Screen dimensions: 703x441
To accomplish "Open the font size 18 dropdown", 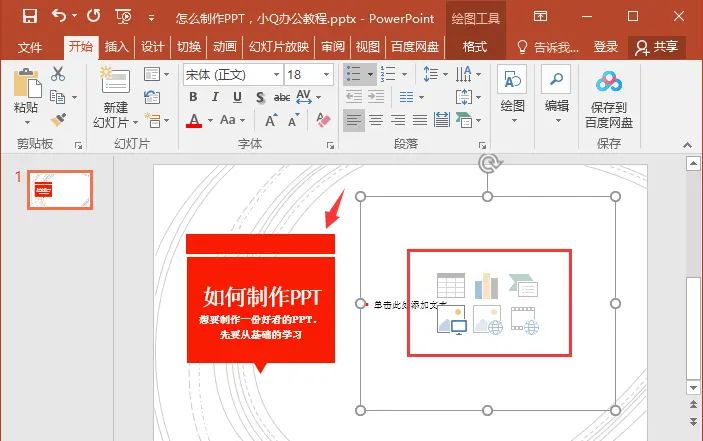I will 326,74.
